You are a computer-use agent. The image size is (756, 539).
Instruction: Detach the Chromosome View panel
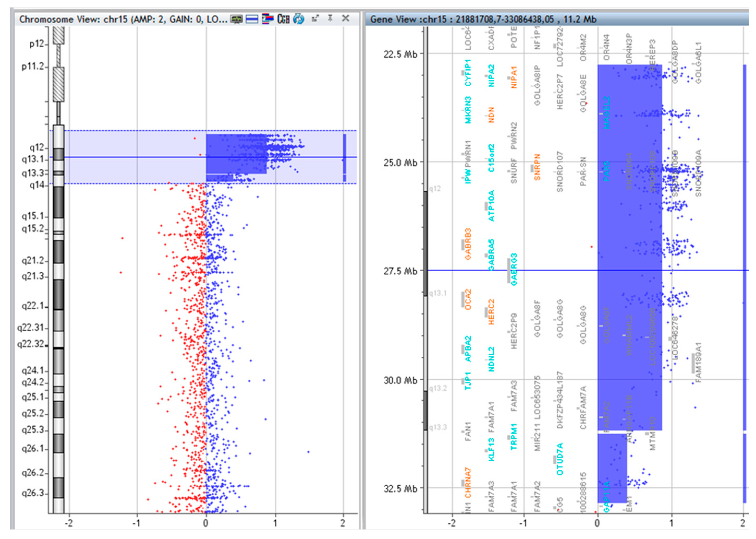(x=315, y=19)
